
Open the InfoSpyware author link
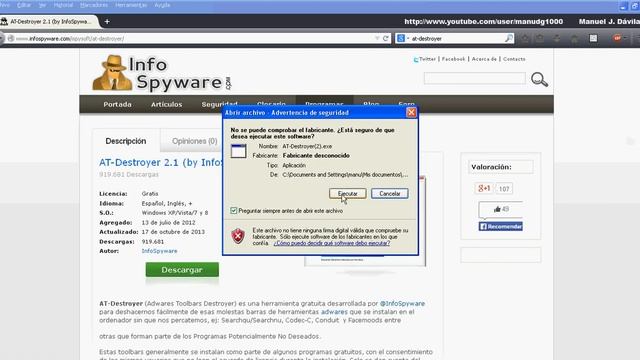point(159,251)
